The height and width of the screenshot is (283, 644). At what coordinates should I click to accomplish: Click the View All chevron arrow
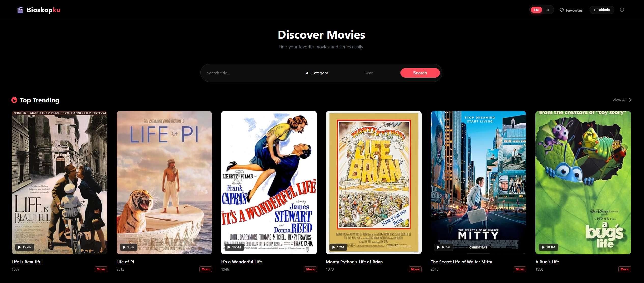[x=630, y=100]
